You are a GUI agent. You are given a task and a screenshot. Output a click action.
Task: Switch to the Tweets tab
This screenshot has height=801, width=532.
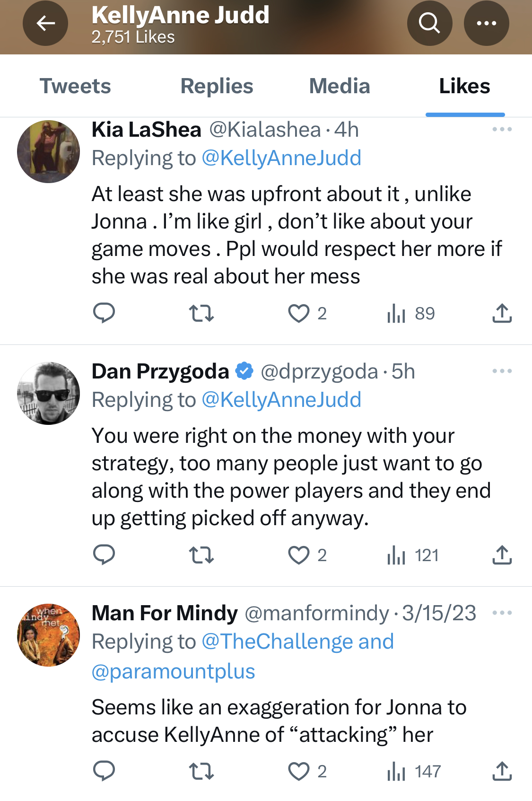point(75,86)
